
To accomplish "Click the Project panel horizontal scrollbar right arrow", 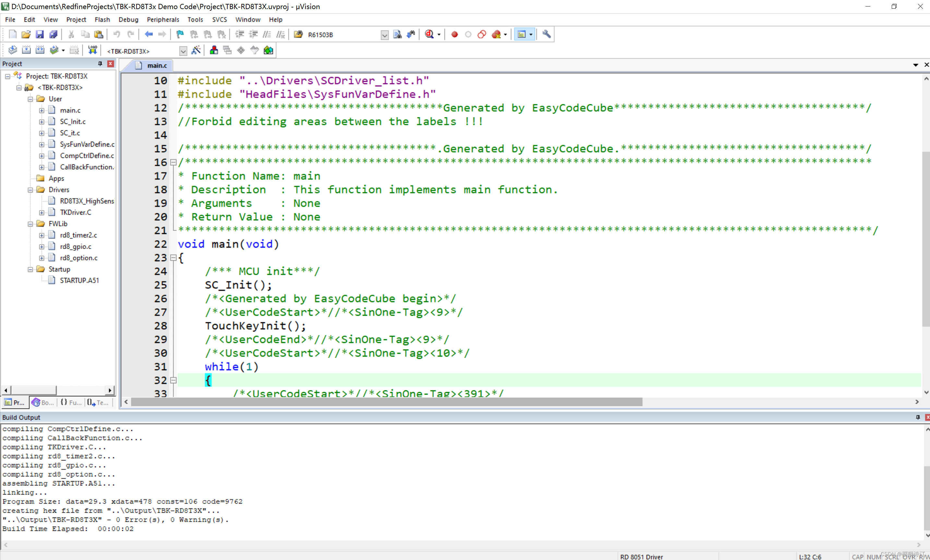I will coord(109,390).
